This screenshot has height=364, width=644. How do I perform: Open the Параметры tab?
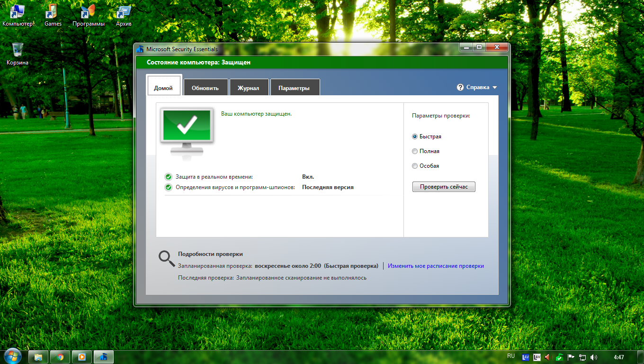(x=295, y=87)
